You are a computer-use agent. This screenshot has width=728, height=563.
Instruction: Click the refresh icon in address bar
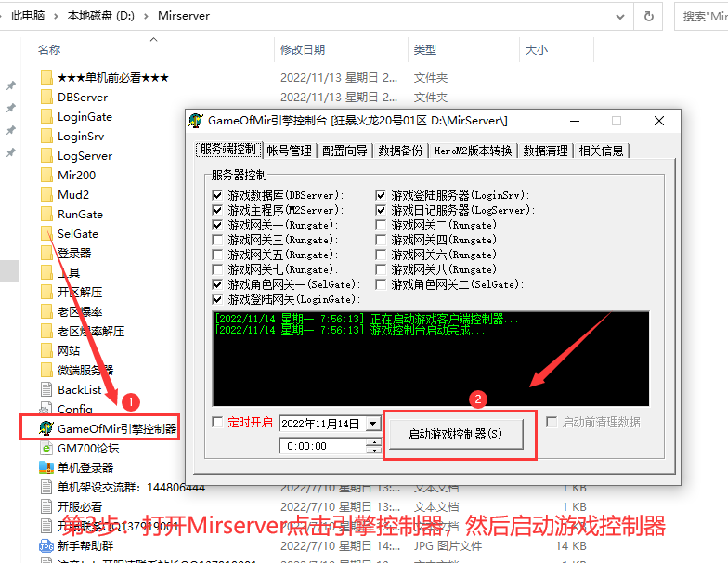click(x=649, y=17)
